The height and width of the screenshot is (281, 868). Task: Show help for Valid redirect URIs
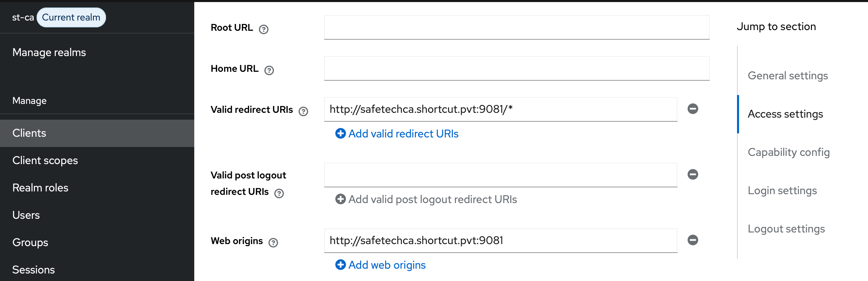(303, 111)
